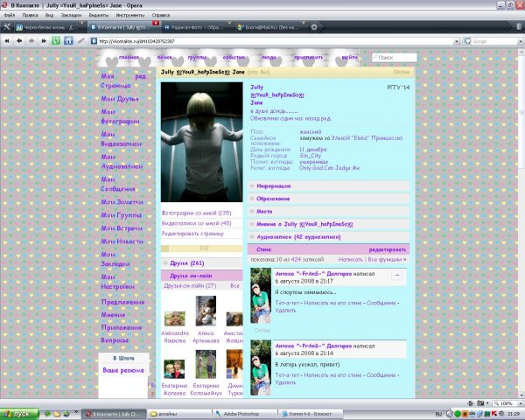Expand the Аудиозаписи (42 аудиозаписи) section

pos(328,237)
